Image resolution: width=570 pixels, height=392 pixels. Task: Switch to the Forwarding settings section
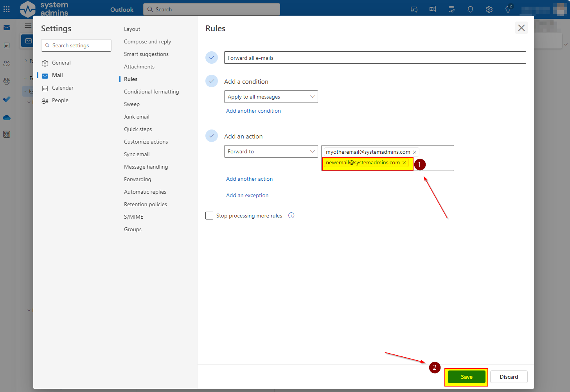click(137, 179)
